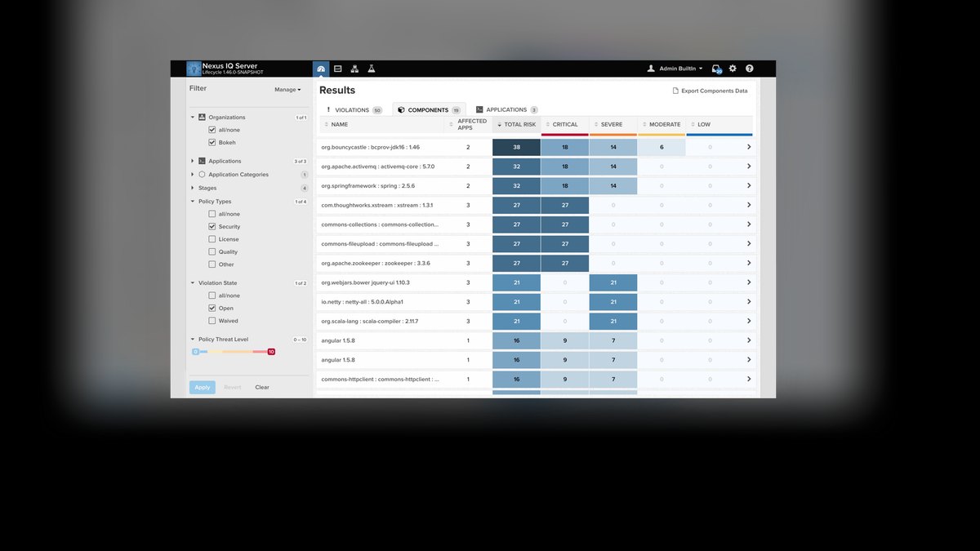This screenshot has width=980, height=551.
Task: Click the angular 1.5.8 row with arrow above commons-httpclient
Action: tap(536, 359)
